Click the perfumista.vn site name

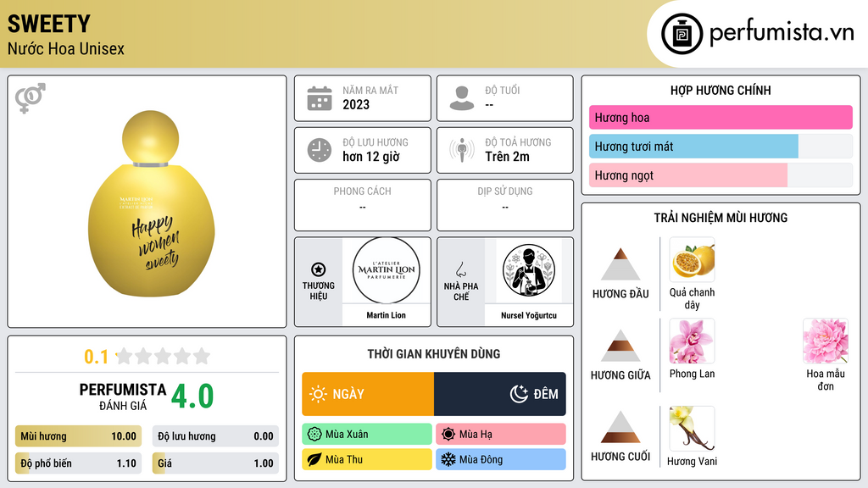[x=782, y=33]
